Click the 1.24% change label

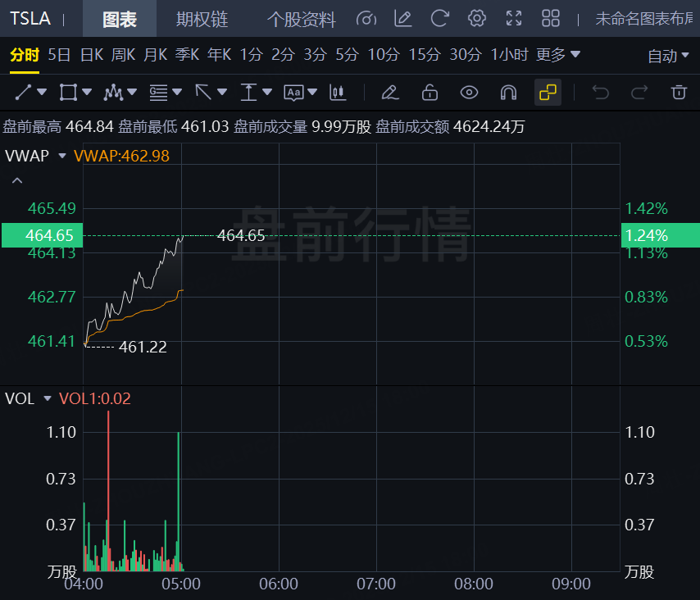point(661,235)
